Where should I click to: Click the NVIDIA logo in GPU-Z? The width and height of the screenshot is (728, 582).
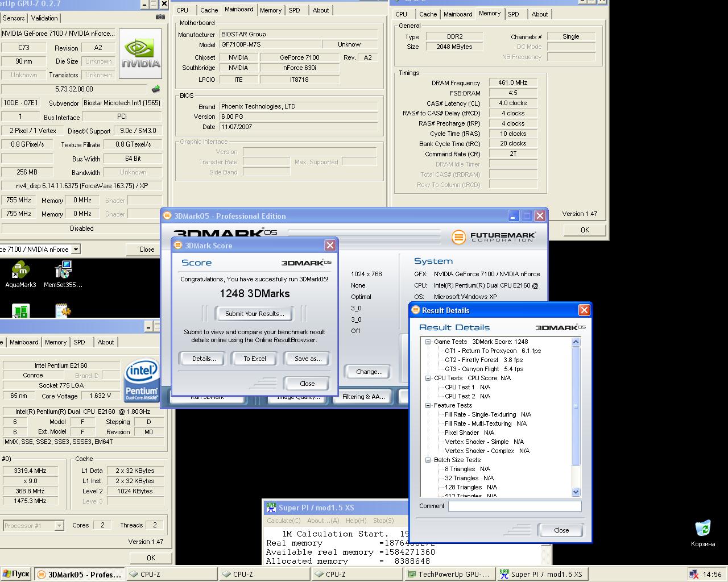click(141, 53)
